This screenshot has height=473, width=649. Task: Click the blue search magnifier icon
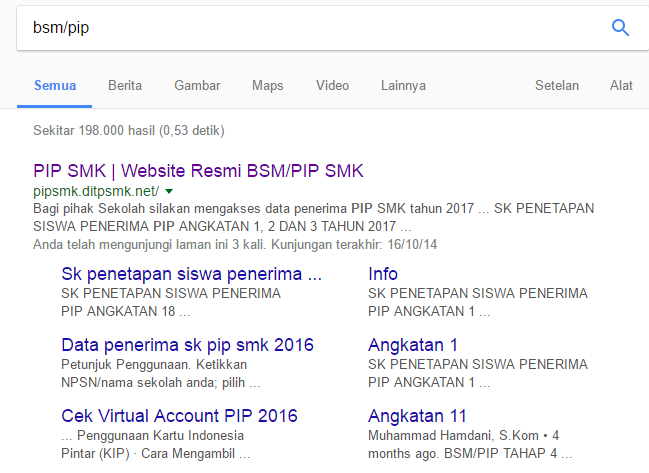click(620, 28)
